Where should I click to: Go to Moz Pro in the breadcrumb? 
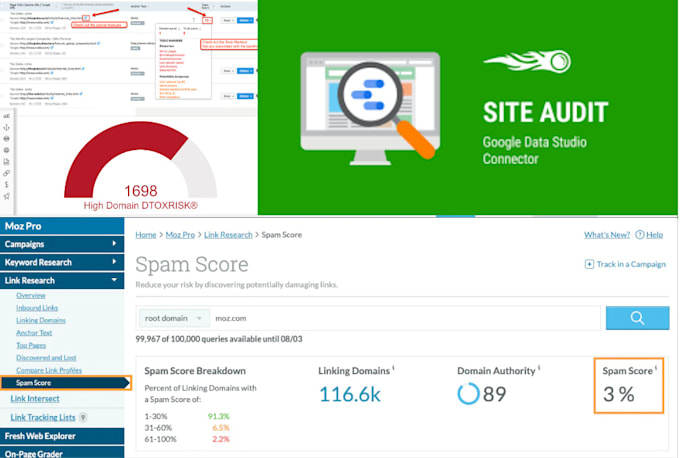pos(180,235)
